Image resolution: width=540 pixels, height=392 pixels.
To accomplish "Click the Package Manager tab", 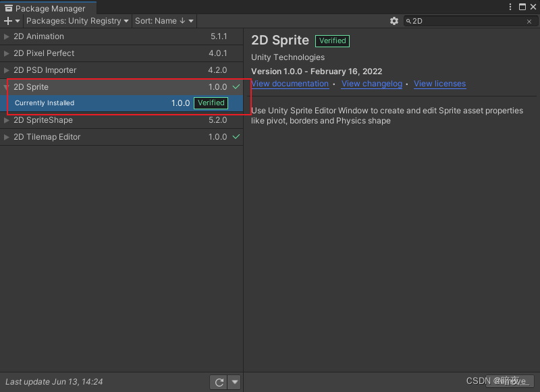I will (x=48, y=8).
